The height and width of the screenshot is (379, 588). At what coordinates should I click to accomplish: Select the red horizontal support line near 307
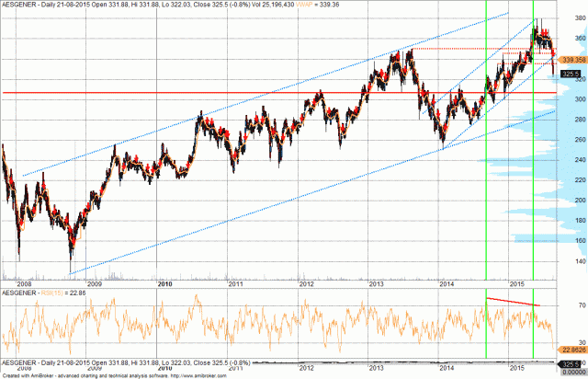pos(279,92)
